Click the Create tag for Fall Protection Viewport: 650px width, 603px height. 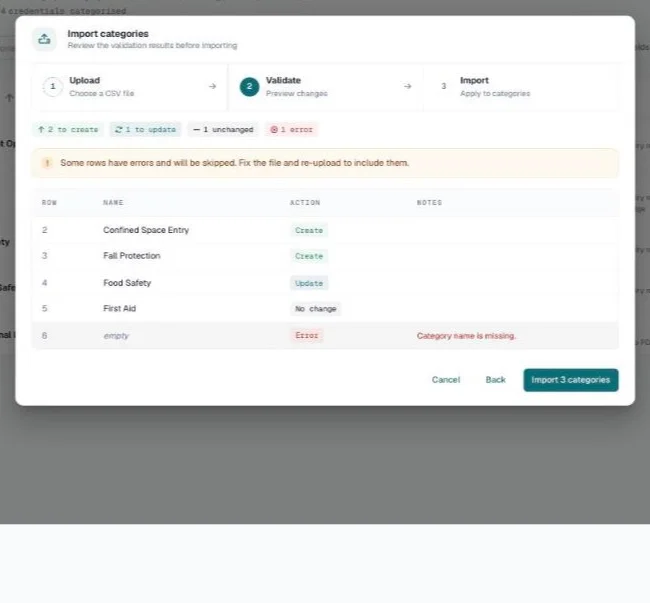tap(309, 256)
